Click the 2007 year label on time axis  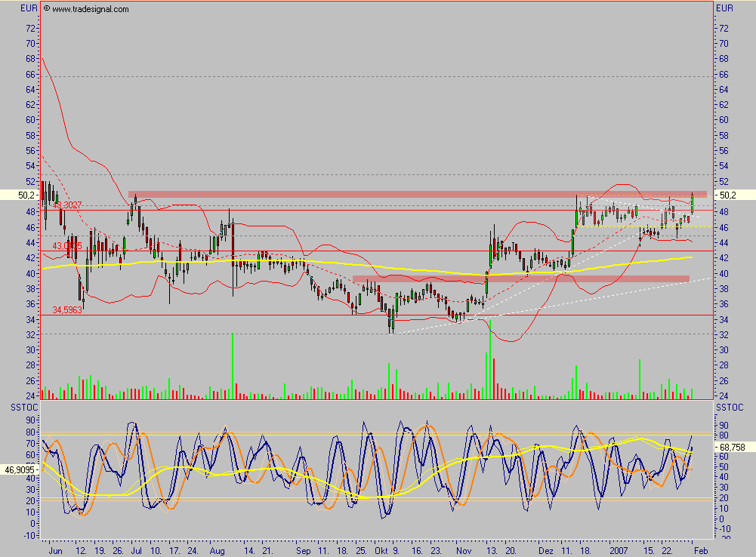(x=619, y=551)
